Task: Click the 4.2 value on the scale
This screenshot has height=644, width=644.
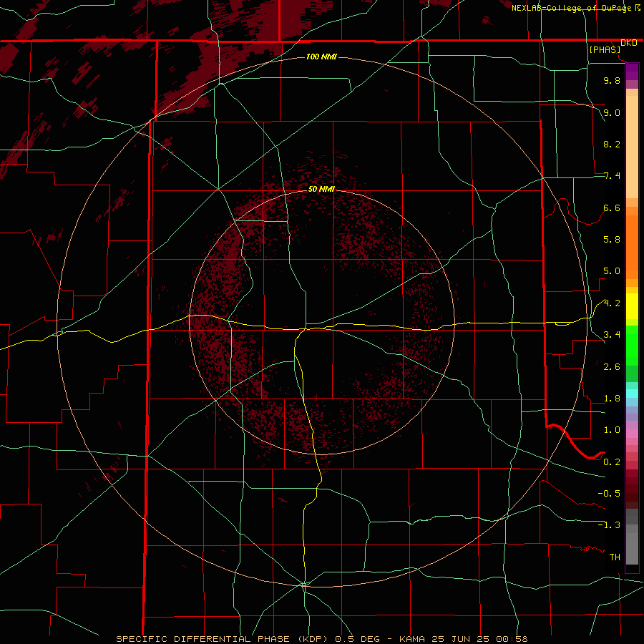Action: 612,303
